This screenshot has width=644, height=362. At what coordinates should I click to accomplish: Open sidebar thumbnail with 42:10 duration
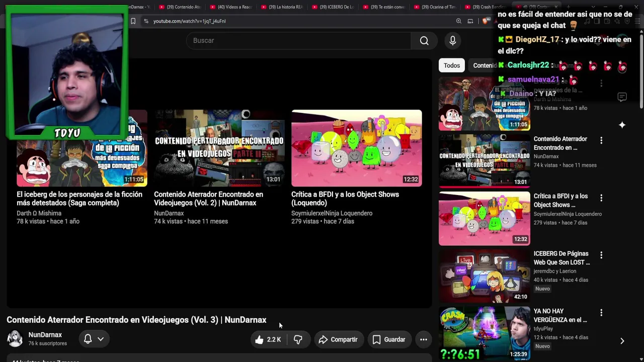pyautogui.click(x=484, y=276)
